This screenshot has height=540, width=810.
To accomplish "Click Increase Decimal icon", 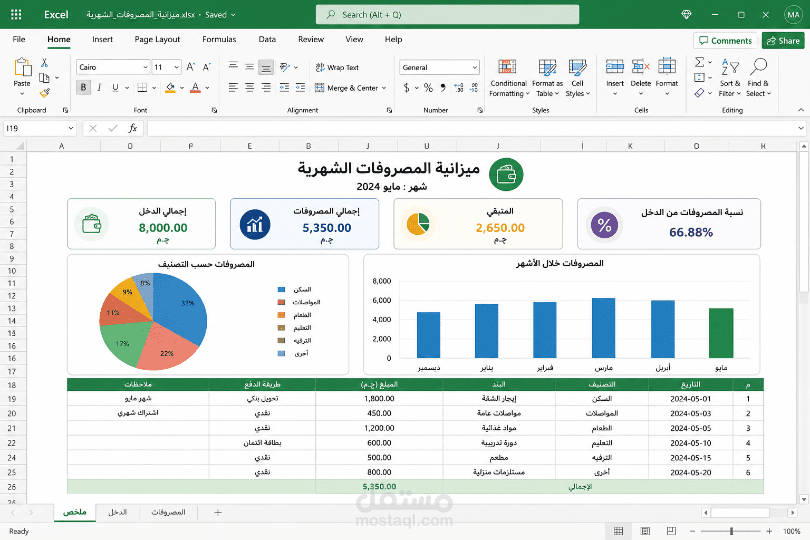I will (458, 88).
